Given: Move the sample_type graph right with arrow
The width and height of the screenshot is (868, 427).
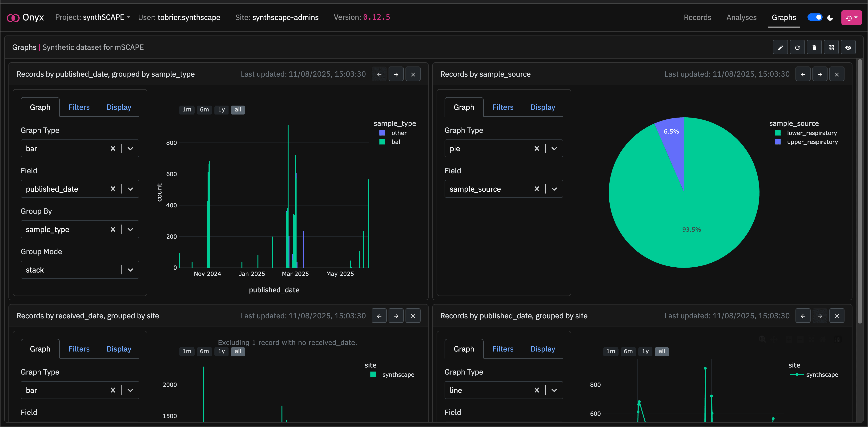Looking at the screenshot, I should [x=396, y=74].
